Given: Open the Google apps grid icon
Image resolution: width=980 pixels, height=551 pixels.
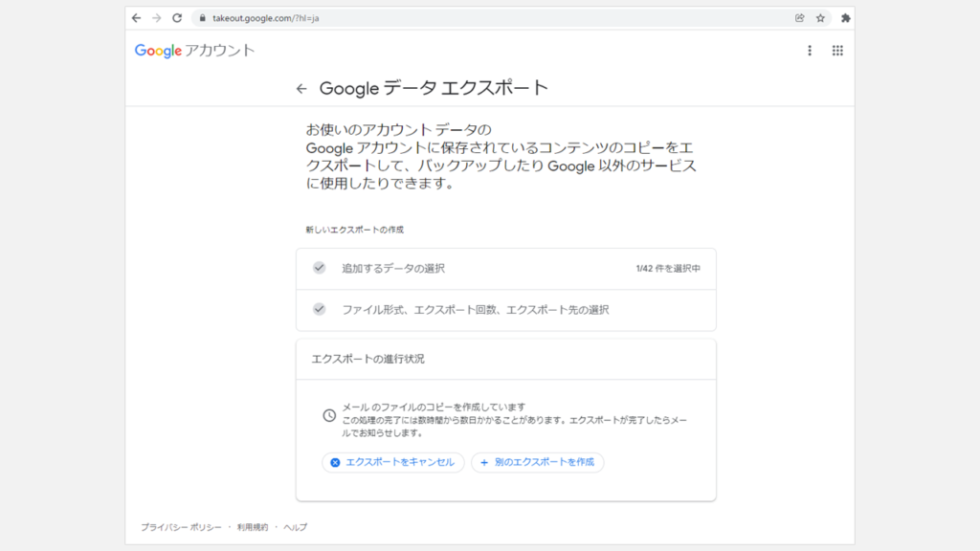Looking at the screenshot, I should pyautogui.click(x=837, y=51).
